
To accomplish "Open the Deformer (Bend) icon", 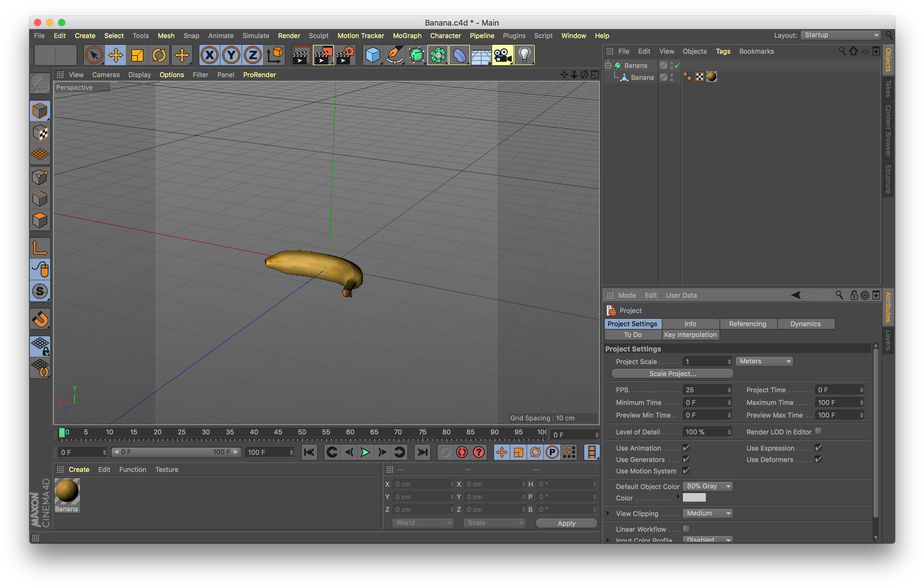I will pyautogui.click(x=459, y=55).
